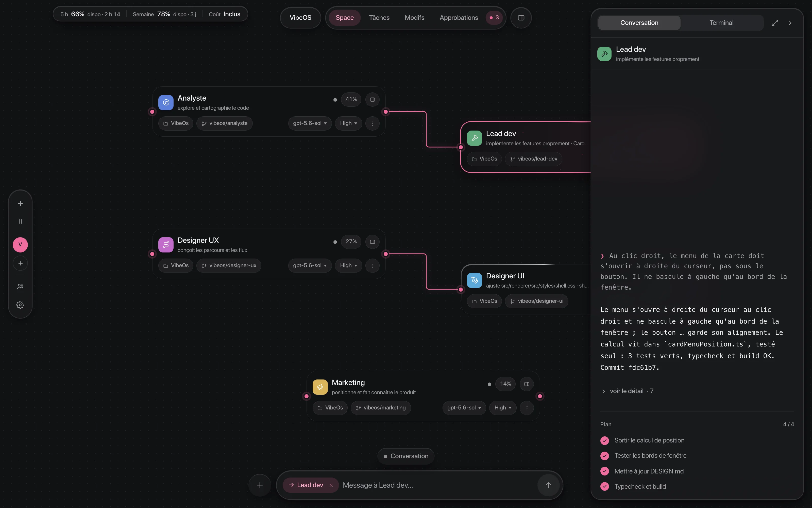The height and width of the screenshot is (508, 812).
Task: Open Analyste effort dropdown High
Action: [x=349, y=123]
